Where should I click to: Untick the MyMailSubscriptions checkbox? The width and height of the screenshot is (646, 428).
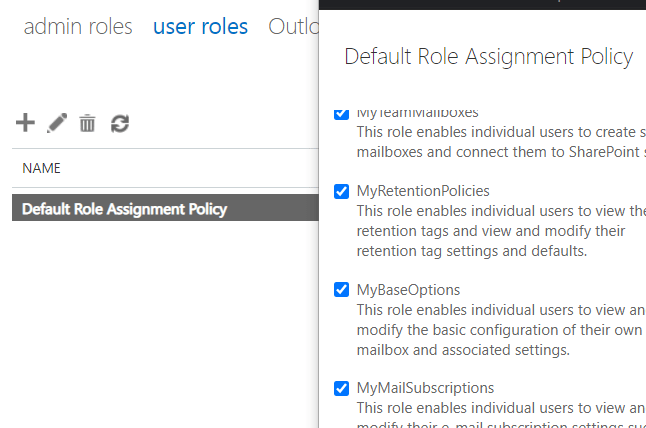tap(342, 388)
